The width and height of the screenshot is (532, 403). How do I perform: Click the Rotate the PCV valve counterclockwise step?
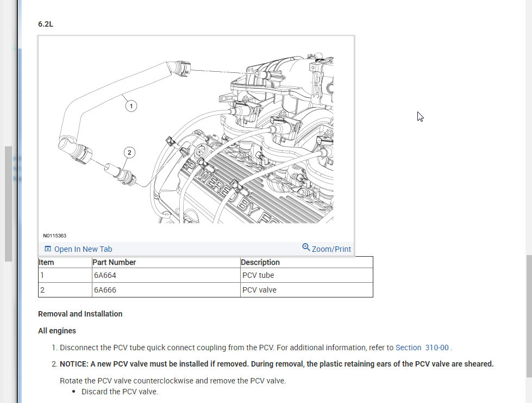[x=173, y=381]
